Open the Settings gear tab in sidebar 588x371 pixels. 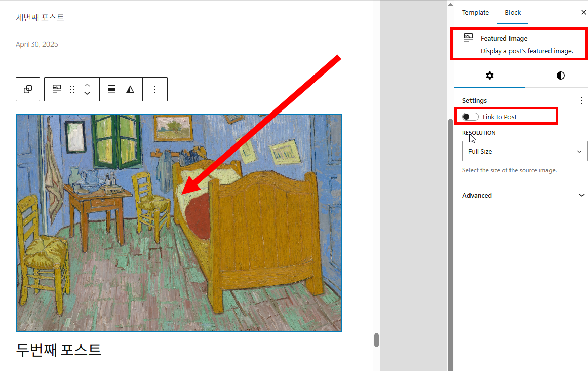489,76
